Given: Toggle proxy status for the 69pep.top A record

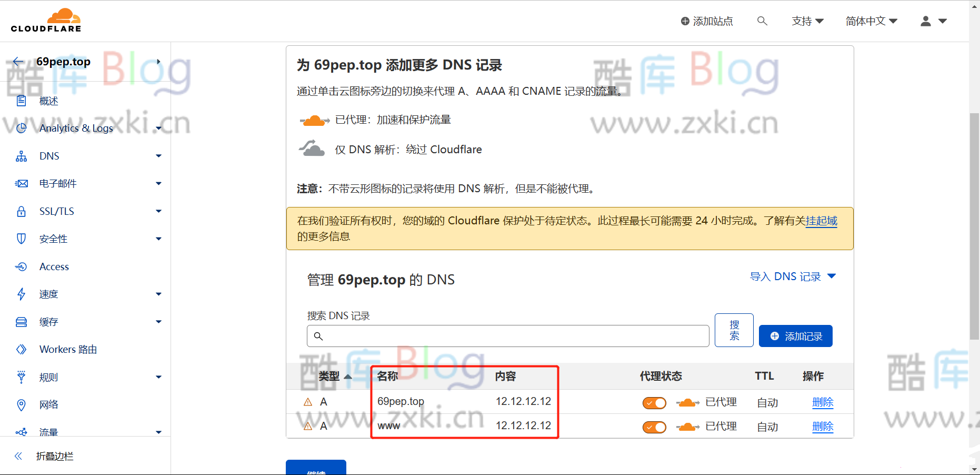Looking at the screenshot, I should point(654,402).
